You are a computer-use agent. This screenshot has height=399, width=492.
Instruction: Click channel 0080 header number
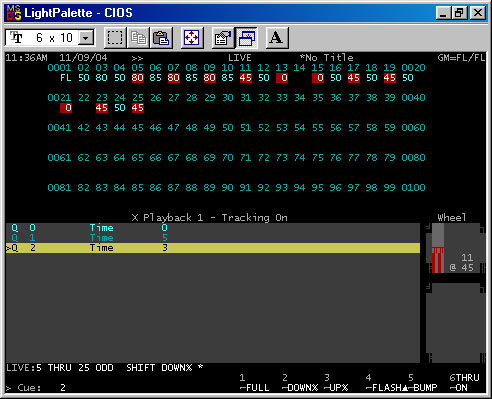[x=413, y=158]
